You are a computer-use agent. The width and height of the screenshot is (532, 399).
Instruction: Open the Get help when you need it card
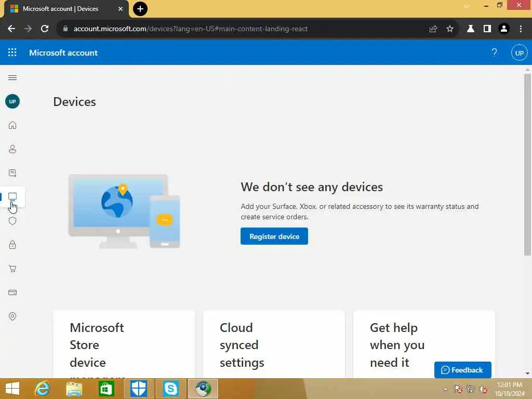(424, 344)
